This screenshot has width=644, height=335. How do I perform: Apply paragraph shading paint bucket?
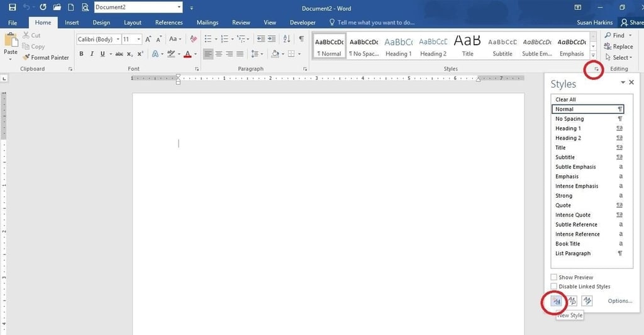tap(275, 54)
